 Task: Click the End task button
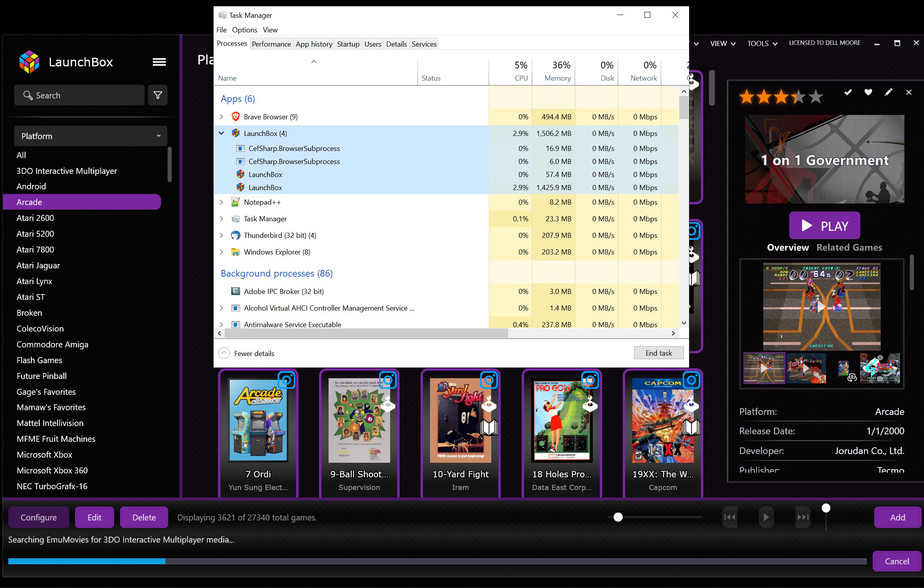(659, 353)
